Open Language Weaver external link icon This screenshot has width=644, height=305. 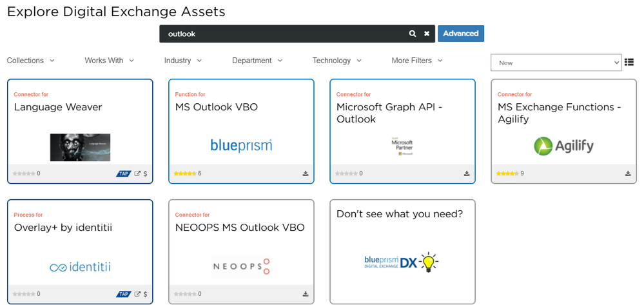pos(137,173)
